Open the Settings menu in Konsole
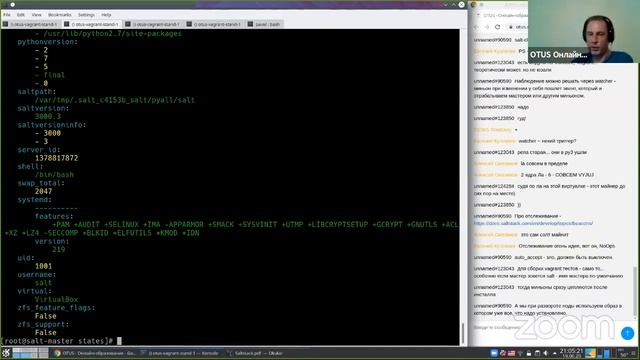This screenshot has height=360, width=640. tap(86, 15)
